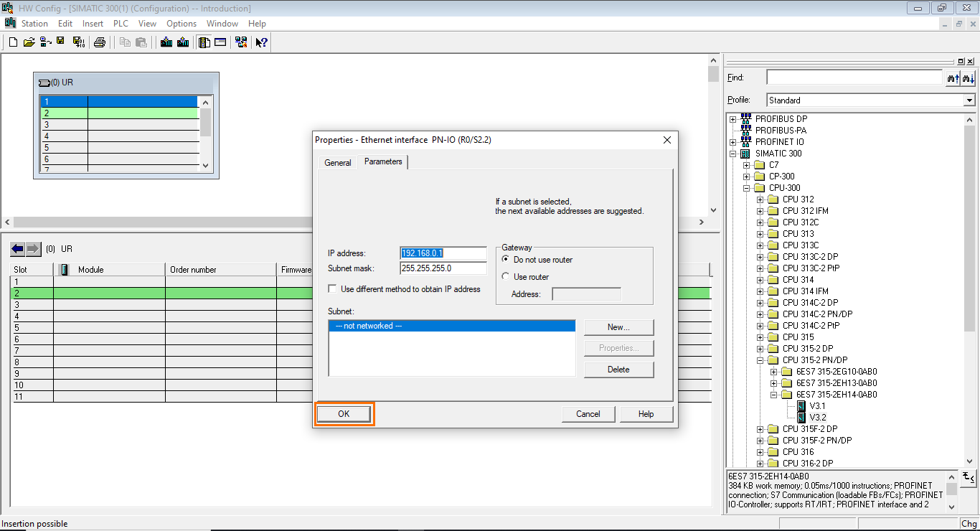Switch to the Parameters tab
Screen dimensions: 980x531
click(383, 161)
